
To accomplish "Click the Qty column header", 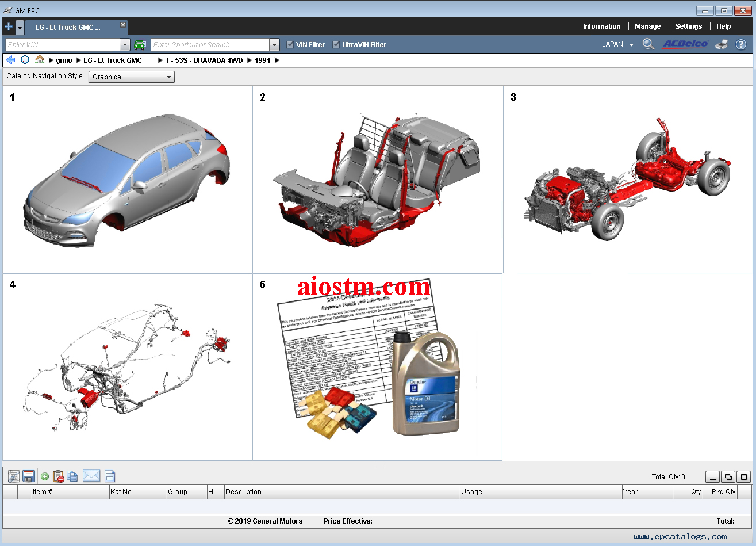I will coord(689,492).
